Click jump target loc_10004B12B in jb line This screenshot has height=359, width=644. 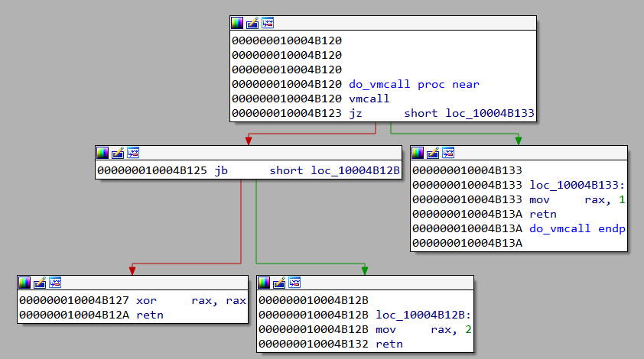pos(355,170)
